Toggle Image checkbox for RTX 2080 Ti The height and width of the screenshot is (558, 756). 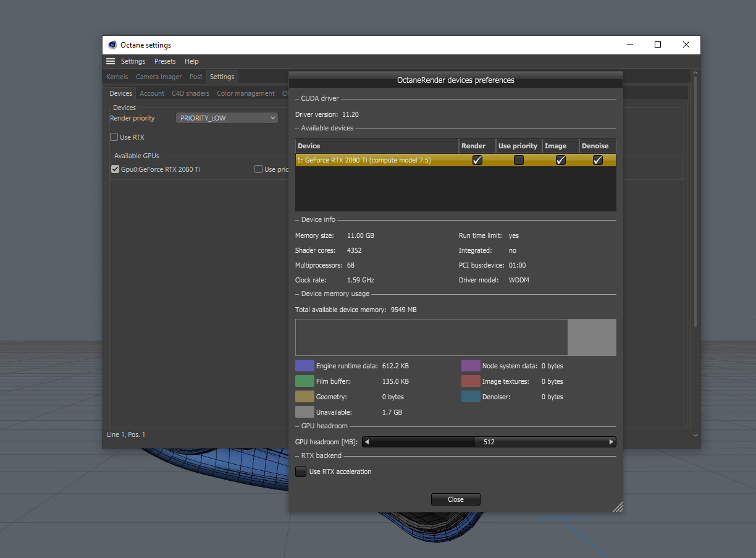click(560, 160)
